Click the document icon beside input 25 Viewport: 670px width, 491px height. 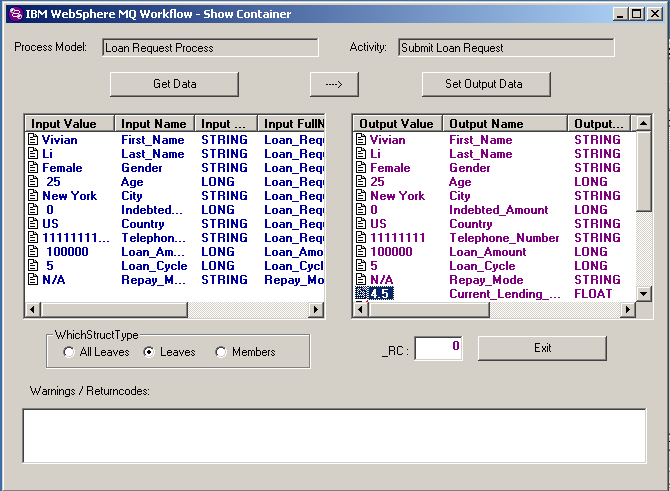coord(33,182)
